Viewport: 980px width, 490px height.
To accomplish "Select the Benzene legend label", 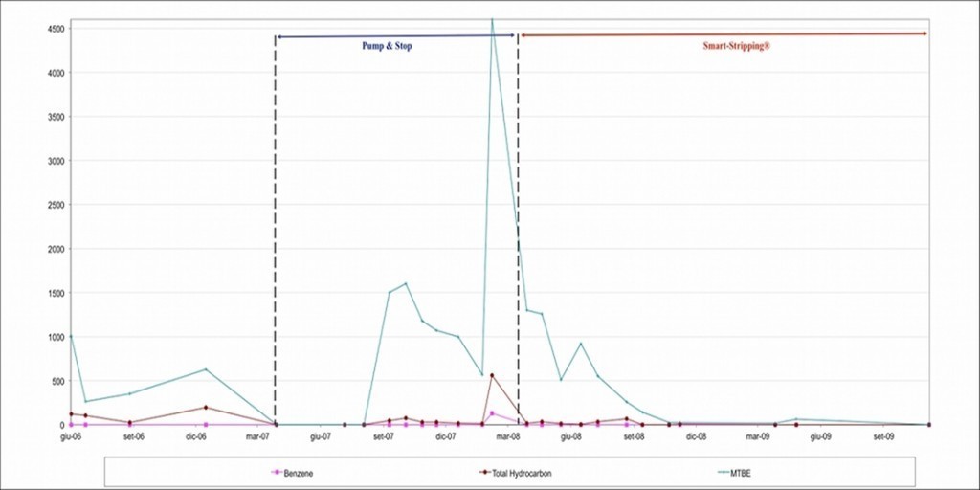I will click(x=301, y=472).
